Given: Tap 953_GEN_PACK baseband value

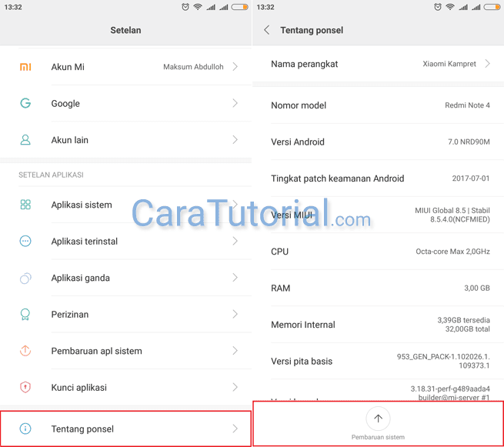Looking at the screenshot, I should point(443,361).
